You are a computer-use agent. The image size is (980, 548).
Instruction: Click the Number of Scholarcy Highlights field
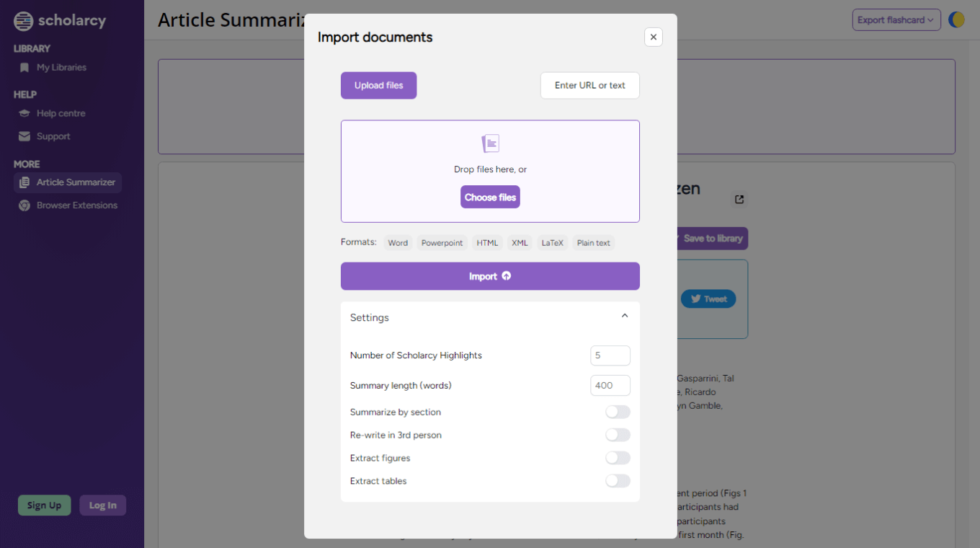[610, 355]
